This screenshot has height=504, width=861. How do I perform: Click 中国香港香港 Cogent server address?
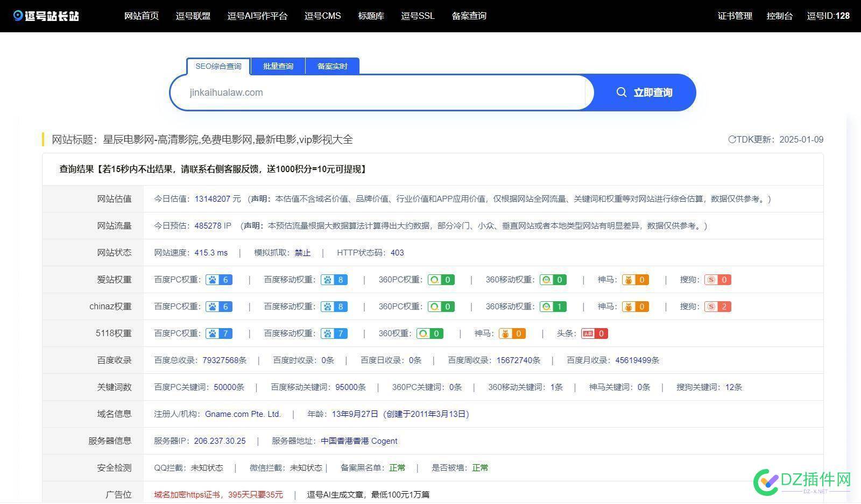[359, 441]
